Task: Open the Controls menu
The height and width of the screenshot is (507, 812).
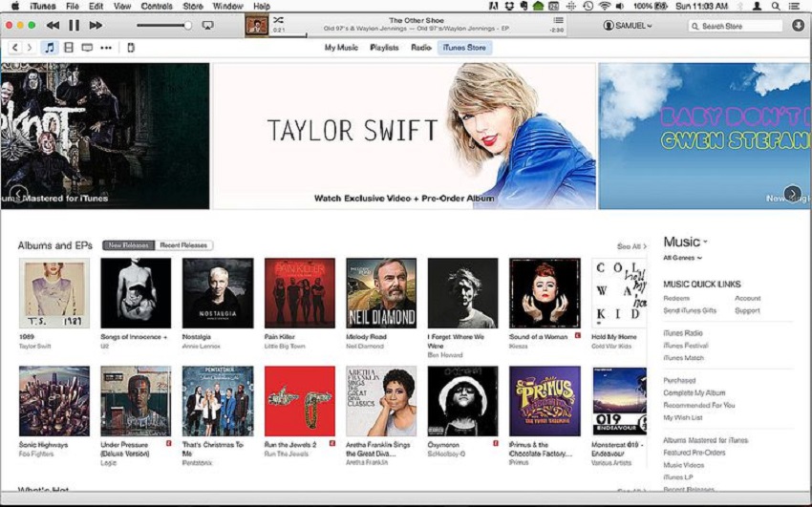Action: coord(157,6)
